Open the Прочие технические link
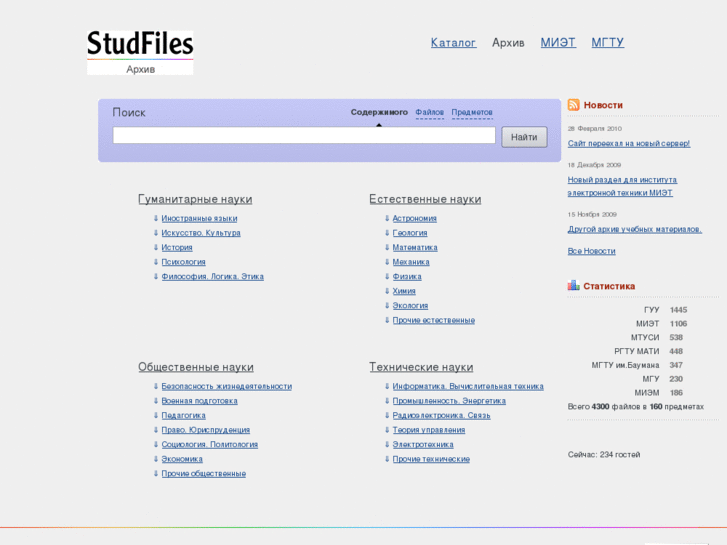The height and width of the screenshot is (545, 727). coord(431,459)
